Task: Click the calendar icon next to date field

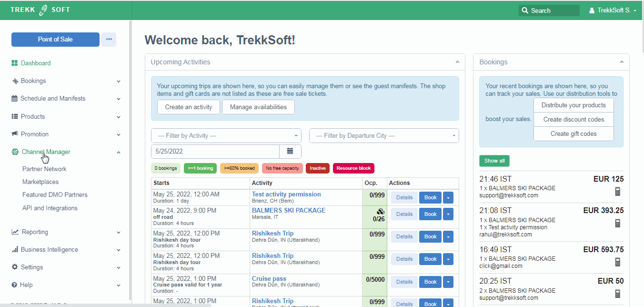Action: (x=290, y=151)
